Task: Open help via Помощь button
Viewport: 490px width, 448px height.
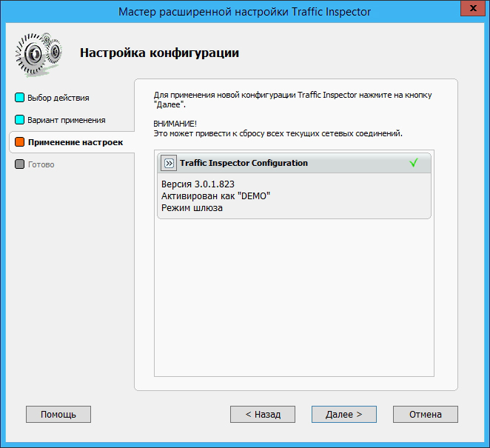Action: point(58,414)
